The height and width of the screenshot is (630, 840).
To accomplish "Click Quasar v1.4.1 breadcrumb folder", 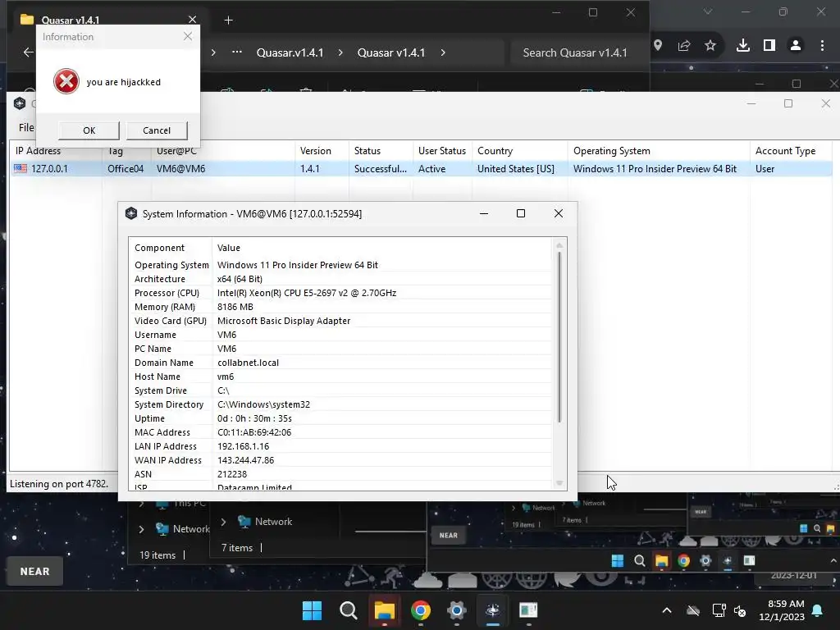I will tap(391, 52).
